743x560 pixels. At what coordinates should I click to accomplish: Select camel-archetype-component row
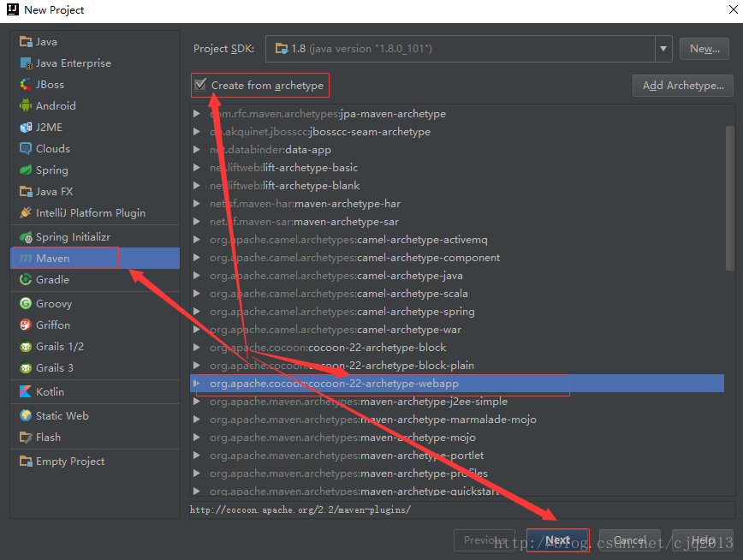click(457, 258)
